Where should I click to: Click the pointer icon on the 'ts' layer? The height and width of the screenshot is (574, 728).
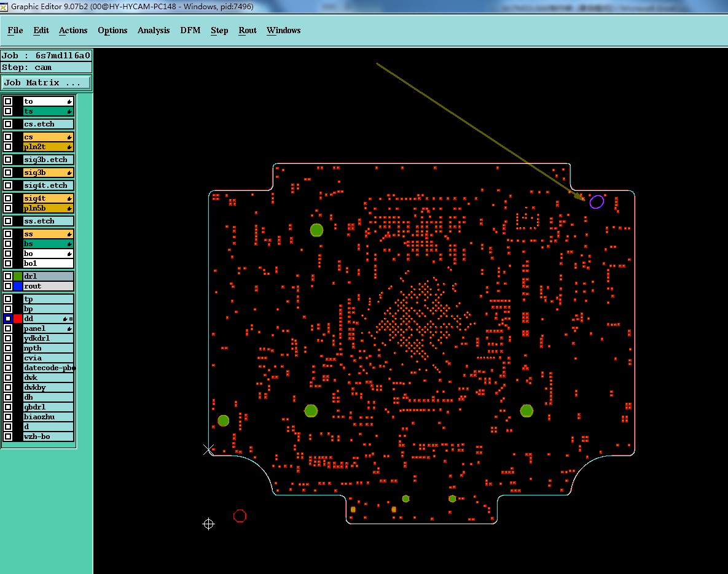tap(69, 111)
